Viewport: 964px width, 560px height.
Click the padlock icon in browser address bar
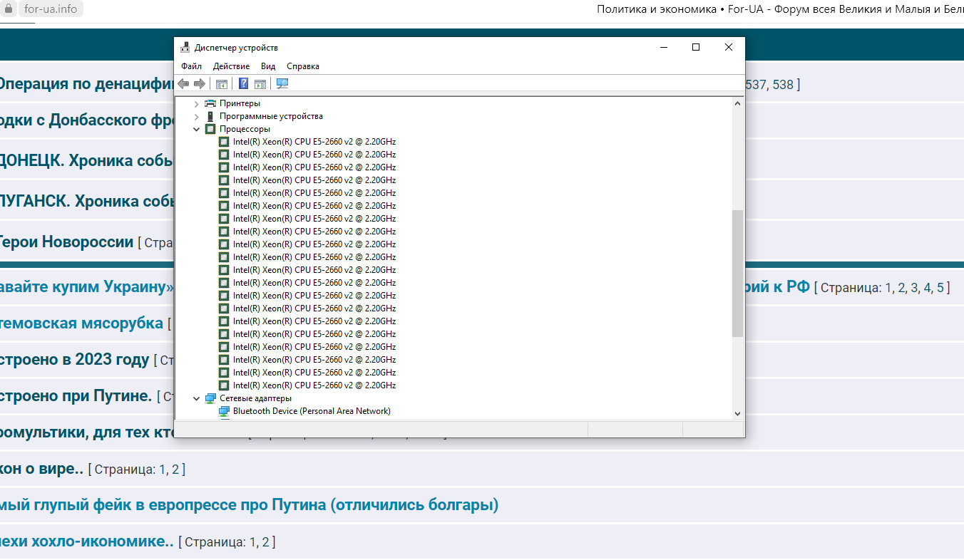[x=9, y=9]
